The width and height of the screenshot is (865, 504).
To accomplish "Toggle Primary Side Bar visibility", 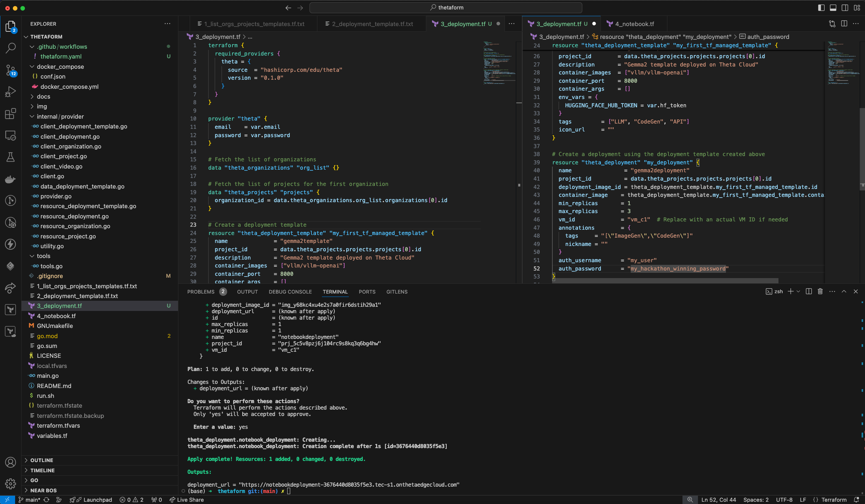I will point(821,8).
